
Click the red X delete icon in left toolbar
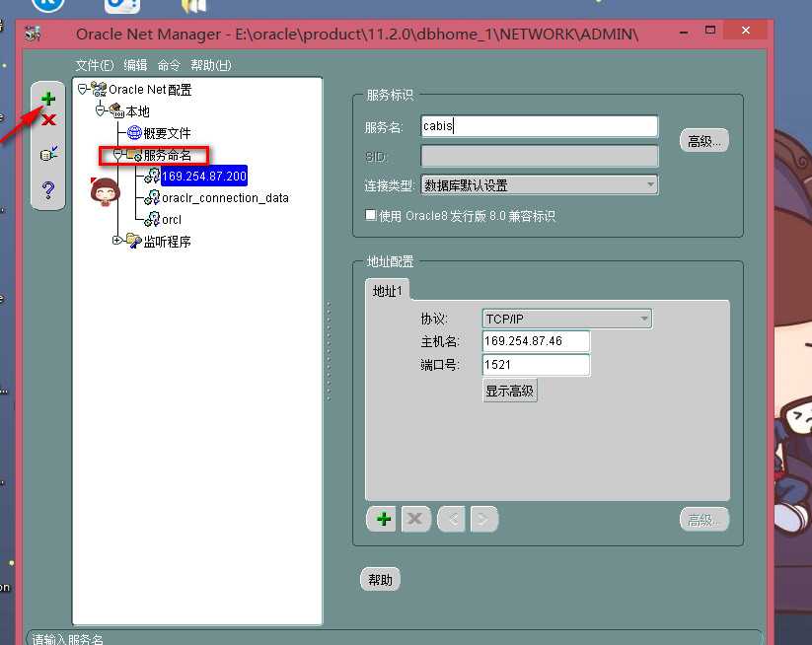48,120
